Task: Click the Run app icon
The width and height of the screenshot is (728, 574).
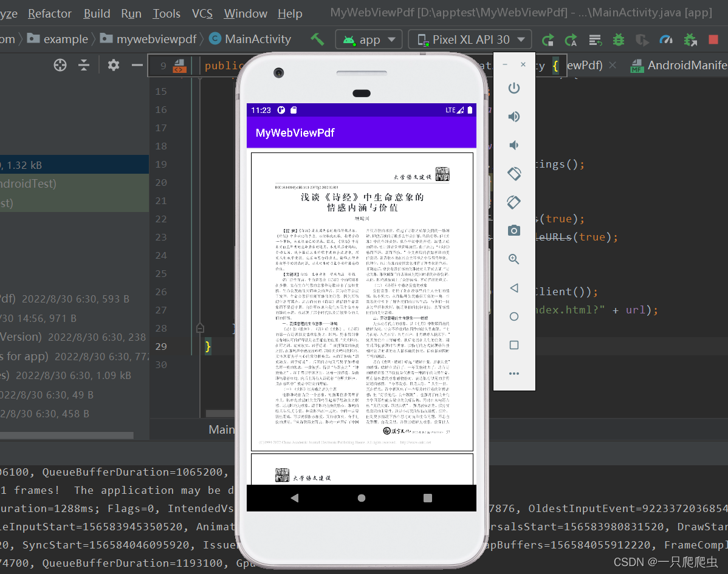Action: coord(548,40)
